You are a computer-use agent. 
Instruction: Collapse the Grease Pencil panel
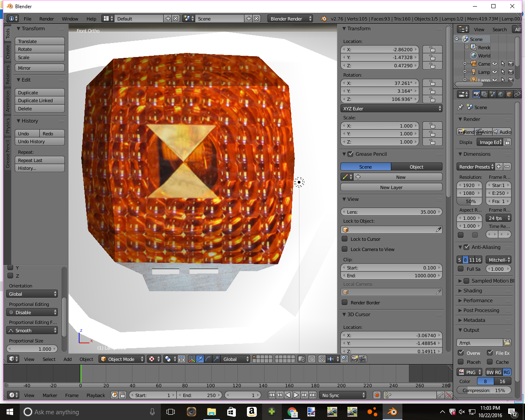pos(344,154)
